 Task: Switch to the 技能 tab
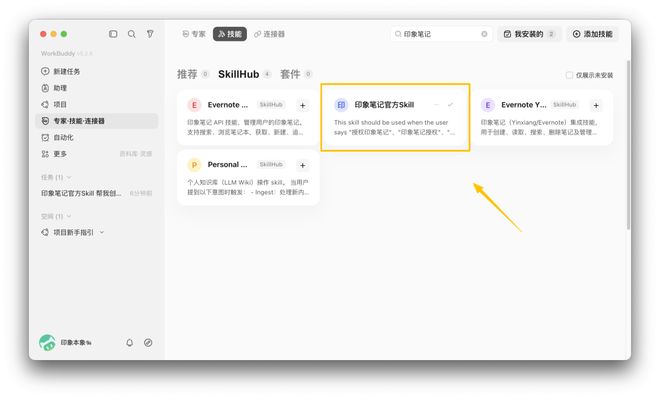(230, 34)
